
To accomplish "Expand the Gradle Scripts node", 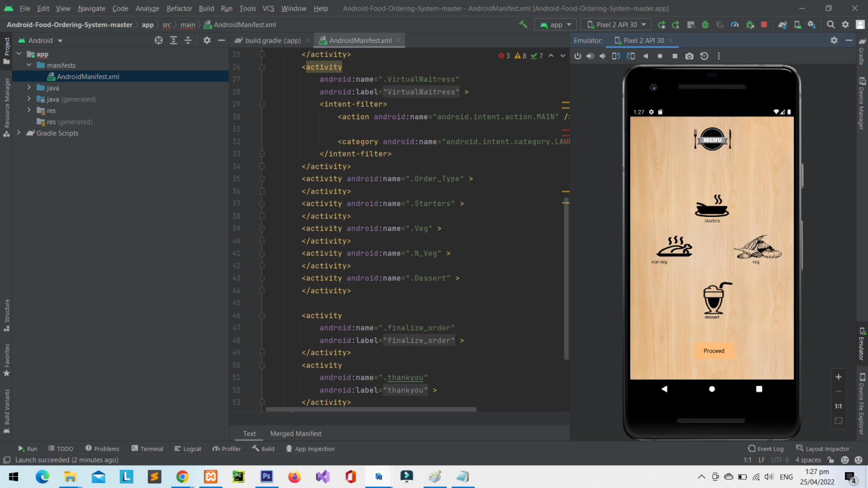I will click(19, 133).
